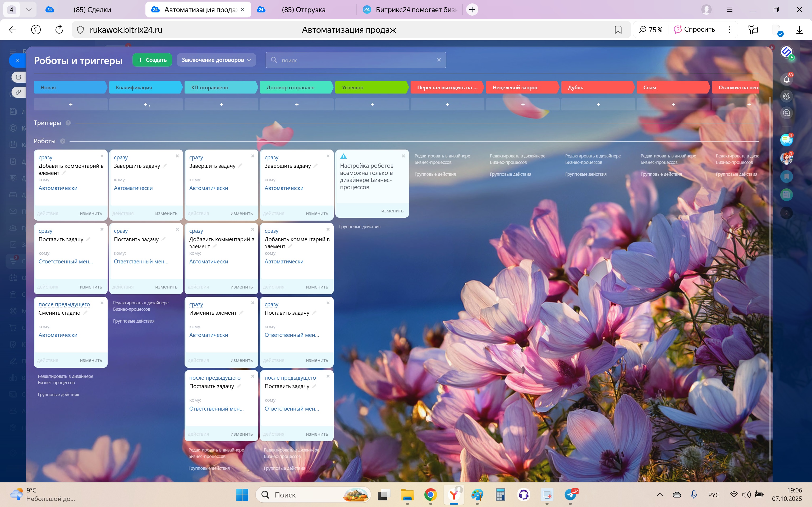Close the Robots and triggers slider panel
This screenshot has height=507, width=812.
click(18, 60)
